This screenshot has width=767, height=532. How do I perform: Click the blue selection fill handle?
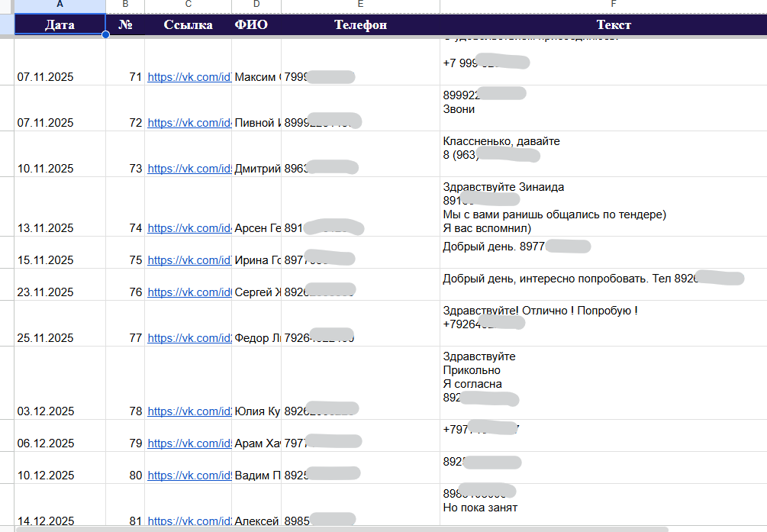(x=105, y=35)
